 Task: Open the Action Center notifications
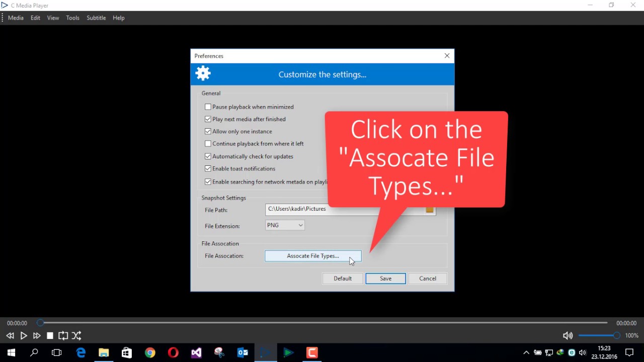coord(629,352)
